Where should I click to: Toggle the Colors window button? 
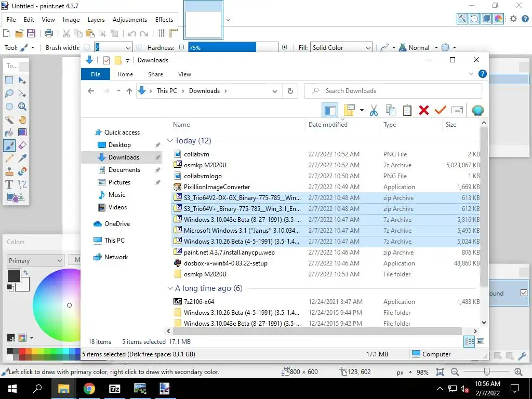pyautogui.click(x=498, y=19)
